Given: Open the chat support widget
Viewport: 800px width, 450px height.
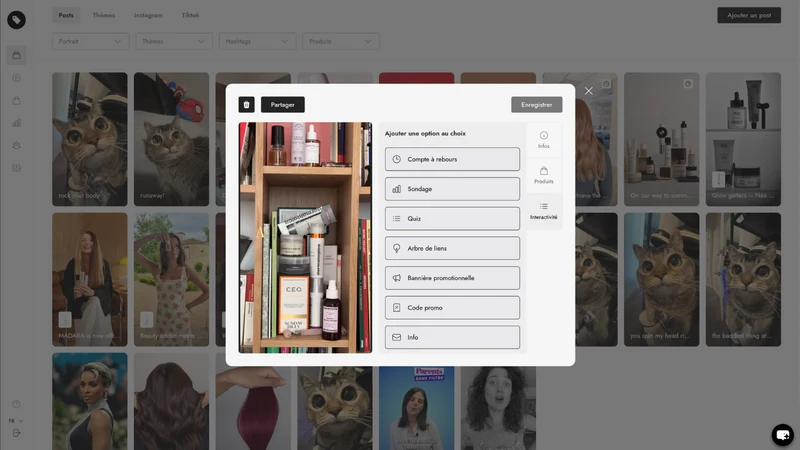Looking at the screenshot, I should click(x=783, y=435).
